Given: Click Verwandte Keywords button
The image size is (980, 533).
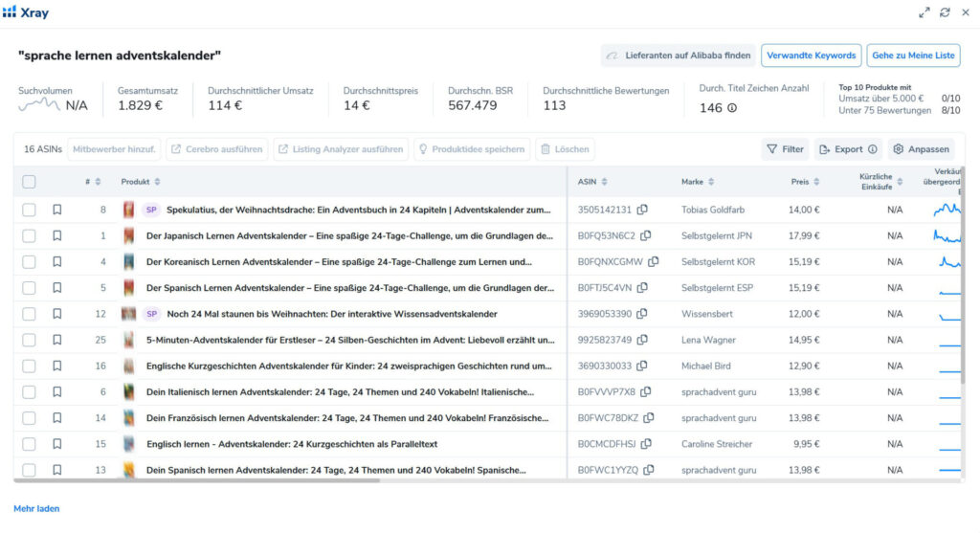Looking at the screenshot, I should [812, 56].
